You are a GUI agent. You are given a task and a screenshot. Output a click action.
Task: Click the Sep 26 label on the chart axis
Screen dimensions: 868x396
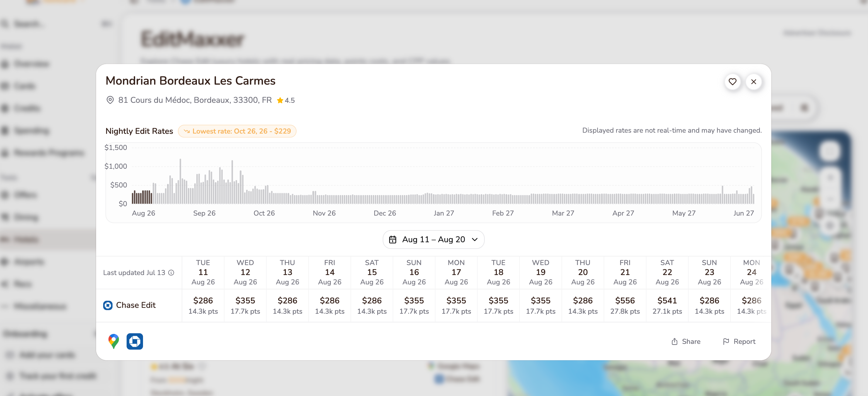tap(204, 213)
